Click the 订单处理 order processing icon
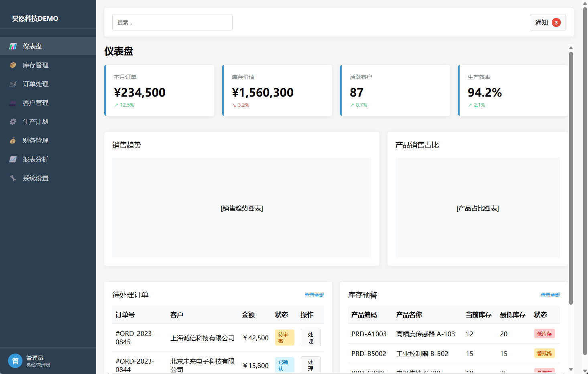 [13, 83]
